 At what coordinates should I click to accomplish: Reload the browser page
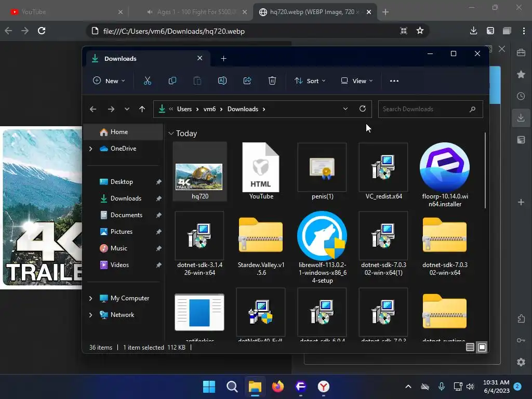(x=42, y=31)
